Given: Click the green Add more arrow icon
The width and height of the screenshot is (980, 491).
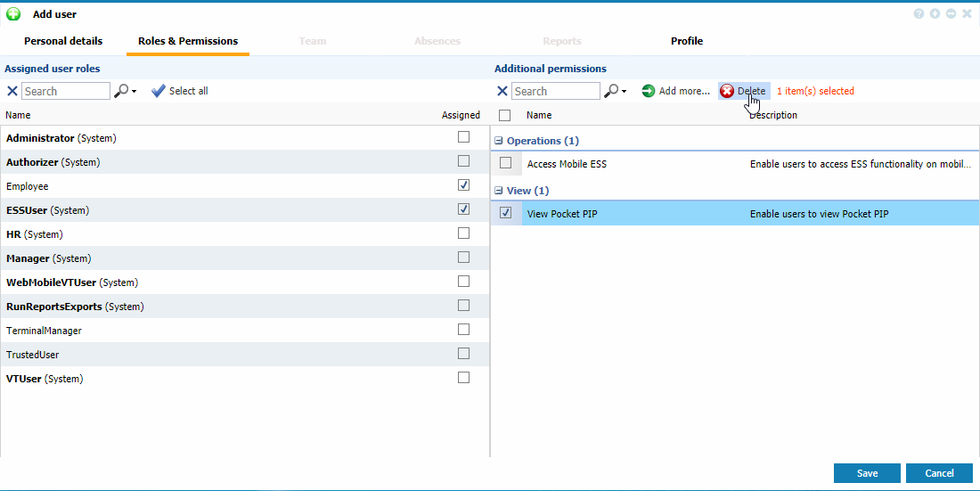Looking at the screenshot, I should tap(649, 91).
